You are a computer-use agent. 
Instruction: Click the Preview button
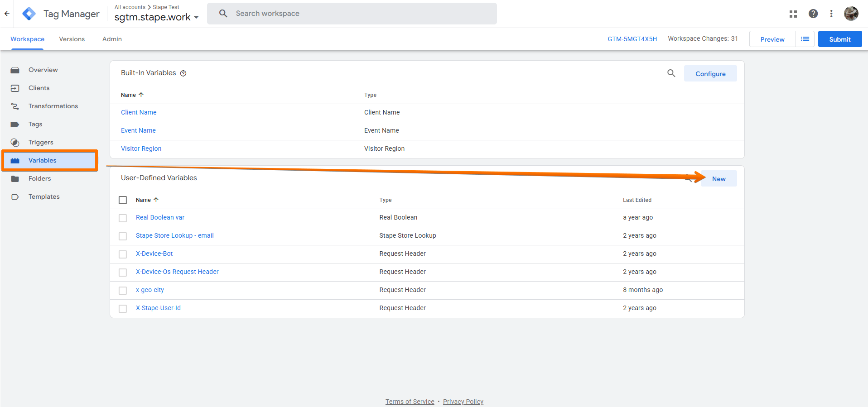[x=772, y=39]
